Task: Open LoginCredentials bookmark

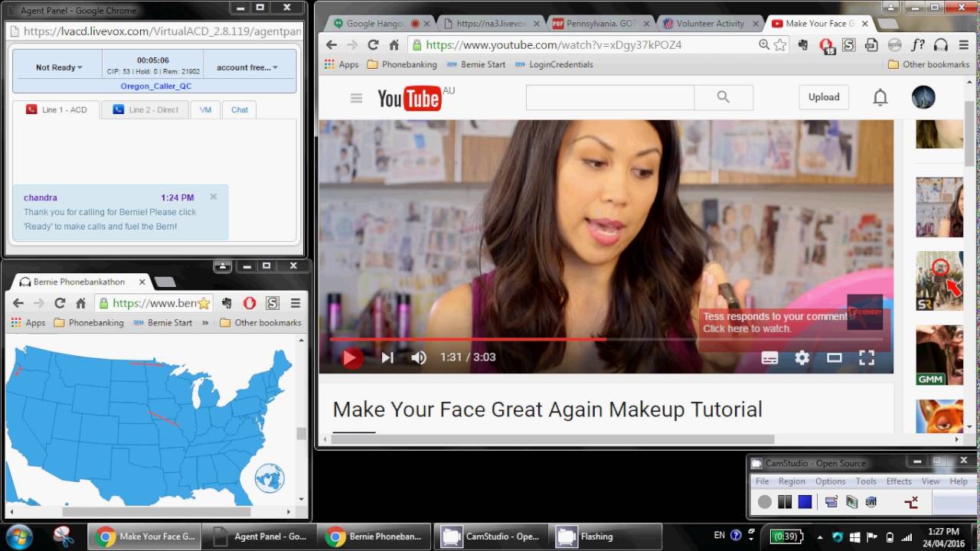Action: tap(554, 64)
